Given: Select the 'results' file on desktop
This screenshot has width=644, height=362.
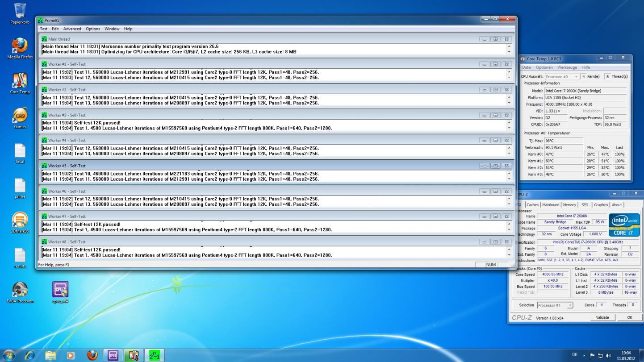Looking at the screenshot, I should (x=20, y=258).
